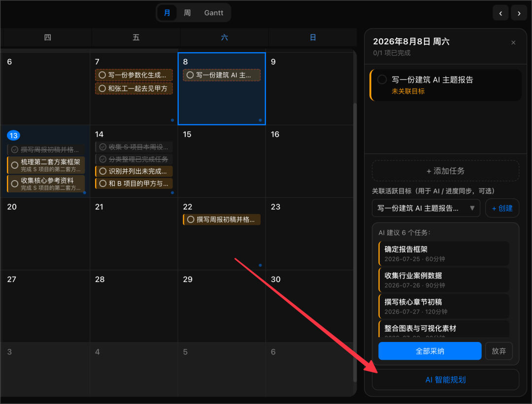Image resolution: width=532 pixels, height=404 pixels.
Task: Switch to 月 view tab
Action: point(167,13)
